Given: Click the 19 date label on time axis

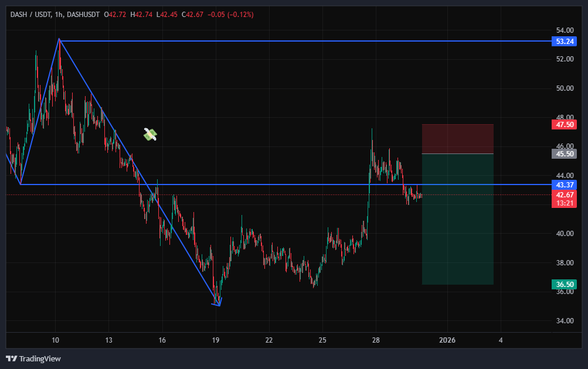Looking at the screenshot, I should (x=216, y=340).
